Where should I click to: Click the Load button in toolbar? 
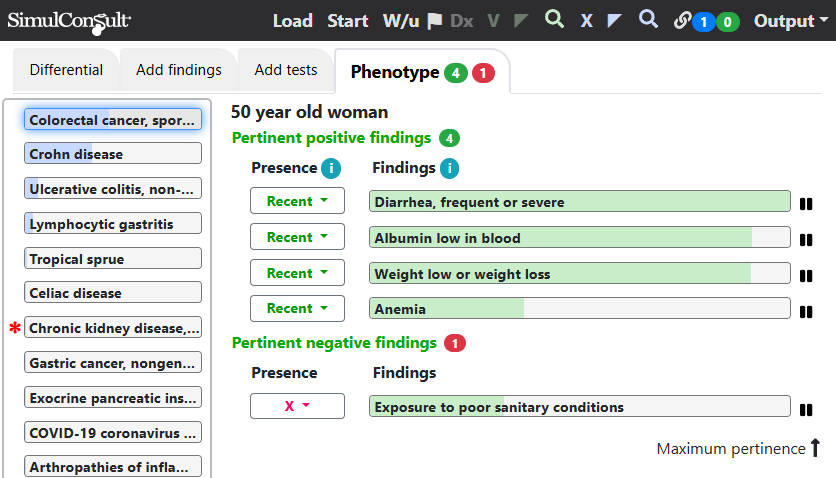tap(293, 21)
